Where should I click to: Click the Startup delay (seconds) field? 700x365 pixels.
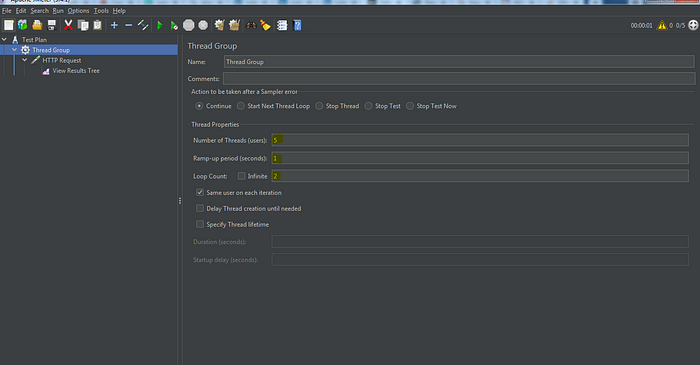click(480, 260)
